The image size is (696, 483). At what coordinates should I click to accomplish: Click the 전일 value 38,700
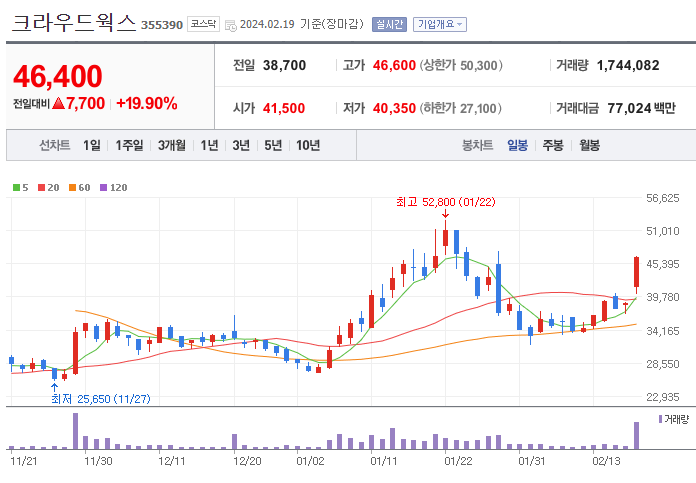pos(284,65)
